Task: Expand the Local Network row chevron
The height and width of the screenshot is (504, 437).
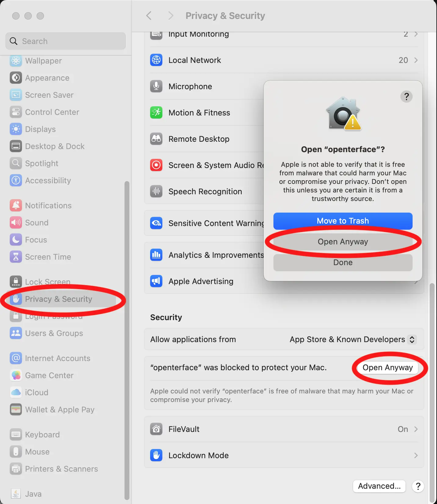Action: (416, 60)
